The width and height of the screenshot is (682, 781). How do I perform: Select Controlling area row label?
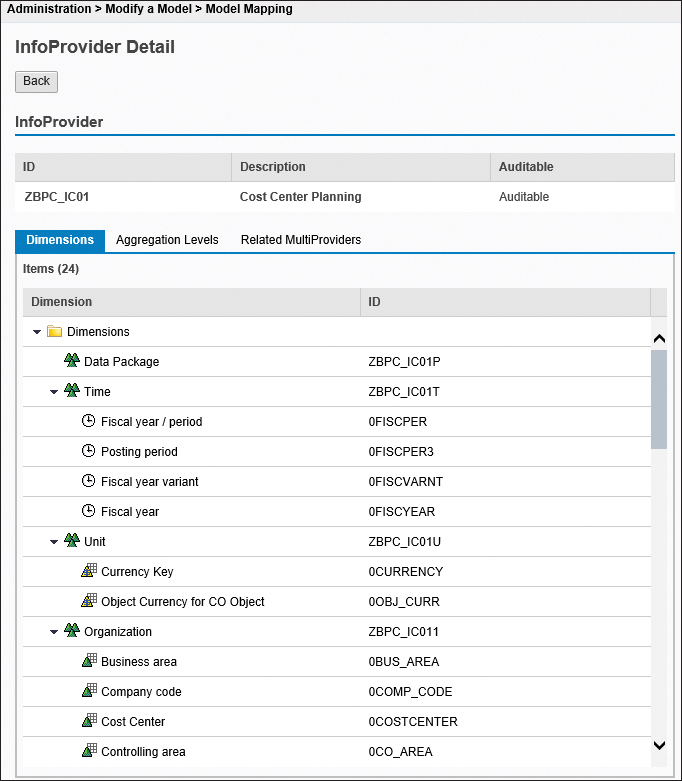[x=143, y=752]
